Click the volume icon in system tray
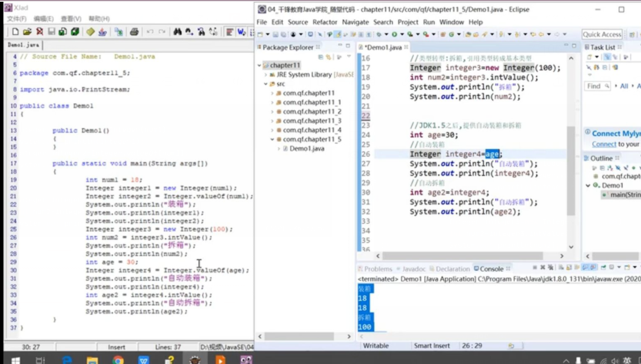 (615, 361)
